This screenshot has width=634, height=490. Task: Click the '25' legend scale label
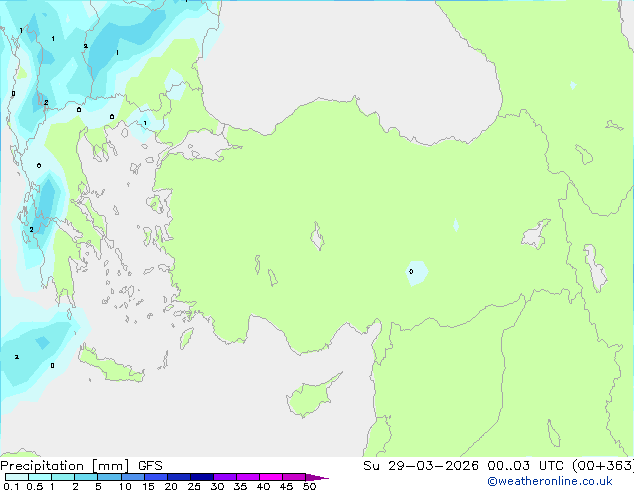(194, 486)
